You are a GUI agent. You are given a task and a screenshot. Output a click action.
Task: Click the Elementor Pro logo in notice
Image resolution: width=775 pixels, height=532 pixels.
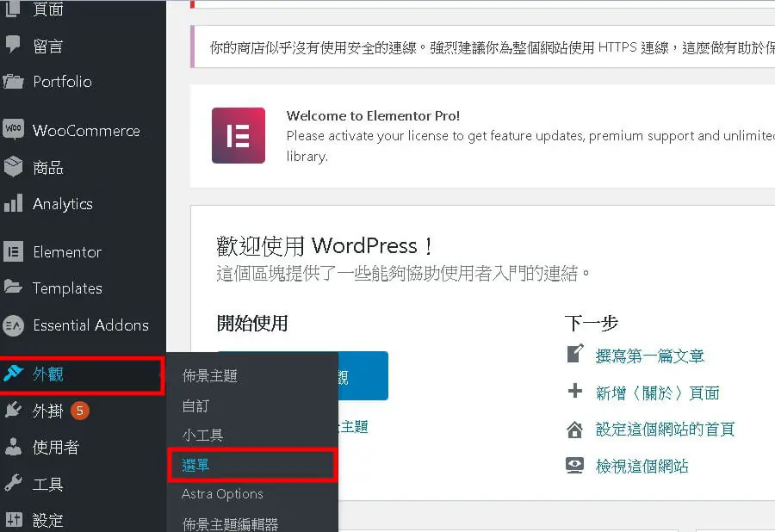(239, 135)
